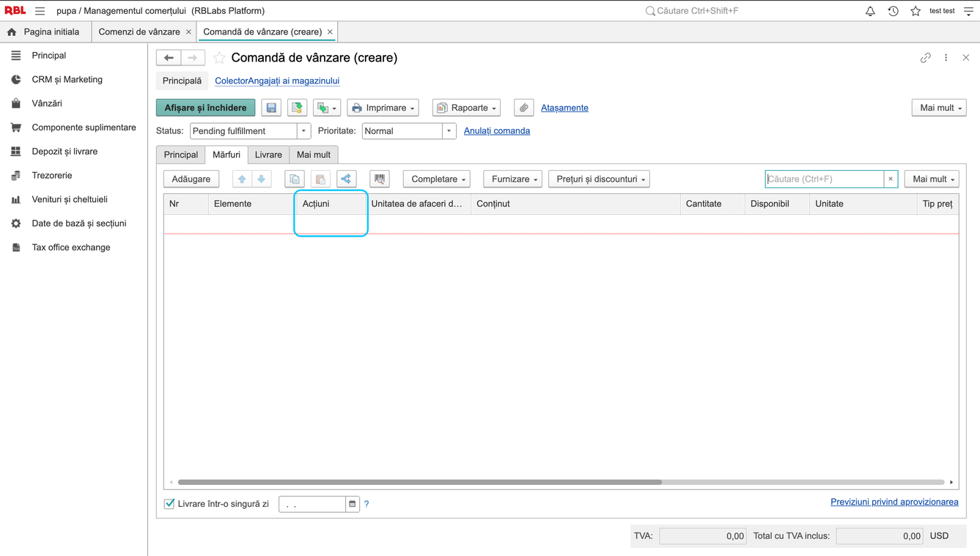
Task: Open the main hamburger menu
Action: (40, 11)
